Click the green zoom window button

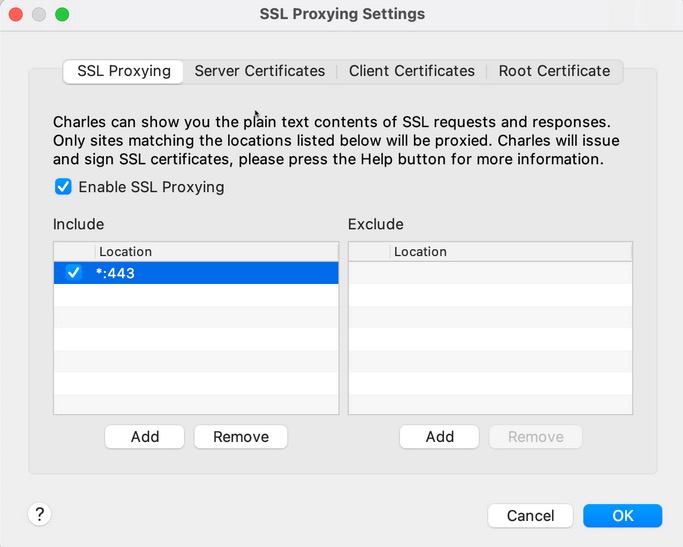coord(62,15)
